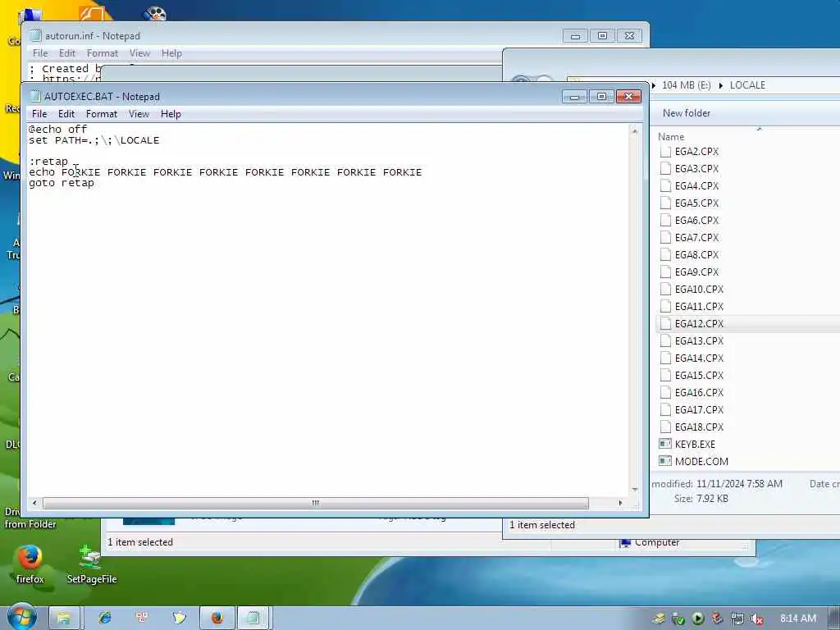Click the up arrow of Notepad vertical scrollbar
The width and height of the screenshot is (840, 630).
[x=635, y=130]
